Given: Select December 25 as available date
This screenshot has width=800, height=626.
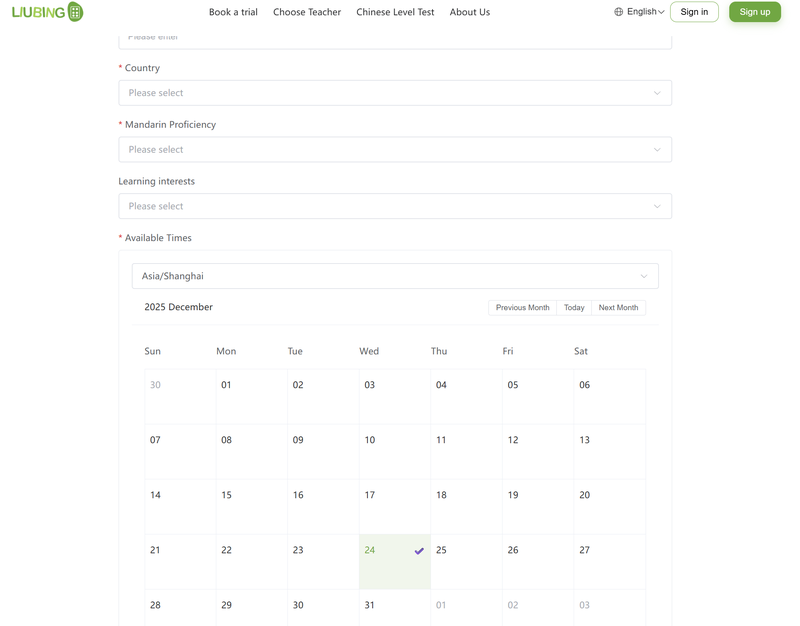Looking at the screenshot, I should 466,562.
